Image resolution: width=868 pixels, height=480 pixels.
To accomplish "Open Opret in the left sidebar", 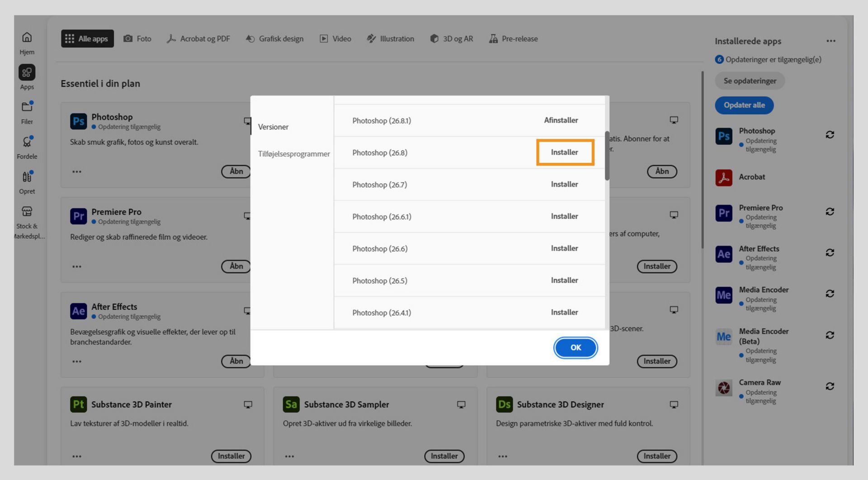I will click(x=27, y=182).
